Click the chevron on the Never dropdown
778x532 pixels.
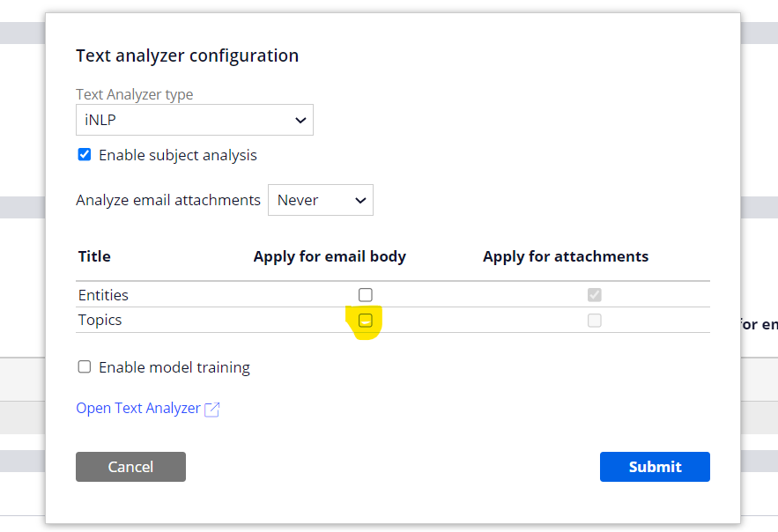click(360, 200)
